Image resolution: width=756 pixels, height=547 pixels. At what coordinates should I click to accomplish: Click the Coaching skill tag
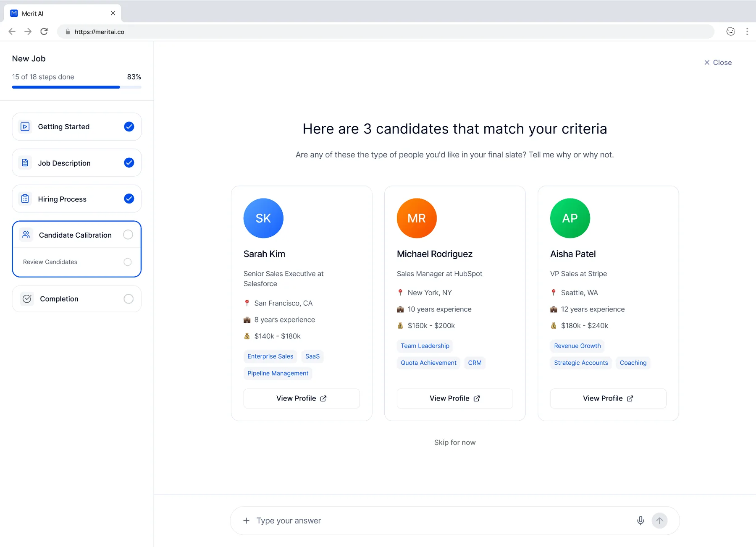pyautogui.click(x=633, y=363)
